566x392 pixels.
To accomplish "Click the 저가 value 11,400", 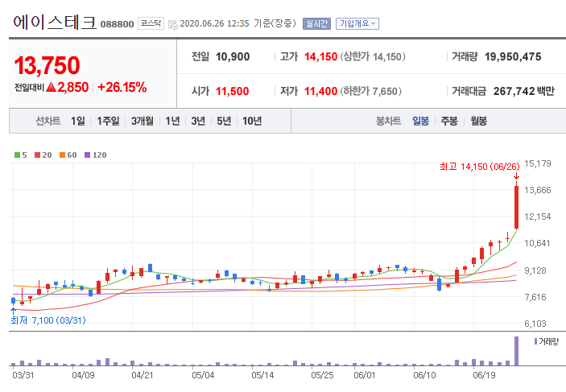I will [320, 91].
